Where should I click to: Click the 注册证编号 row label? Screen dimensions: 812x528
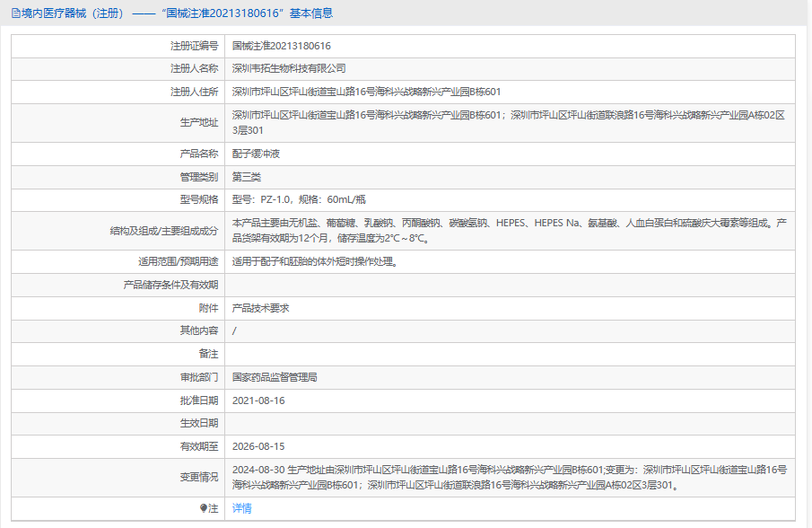tap(194, 46)
